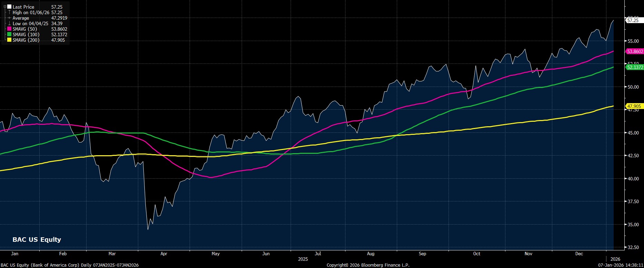The height and width of the screenshot is (268, 644).
Task: Click the Low marker icon in legend
Action: pos(9,23)
